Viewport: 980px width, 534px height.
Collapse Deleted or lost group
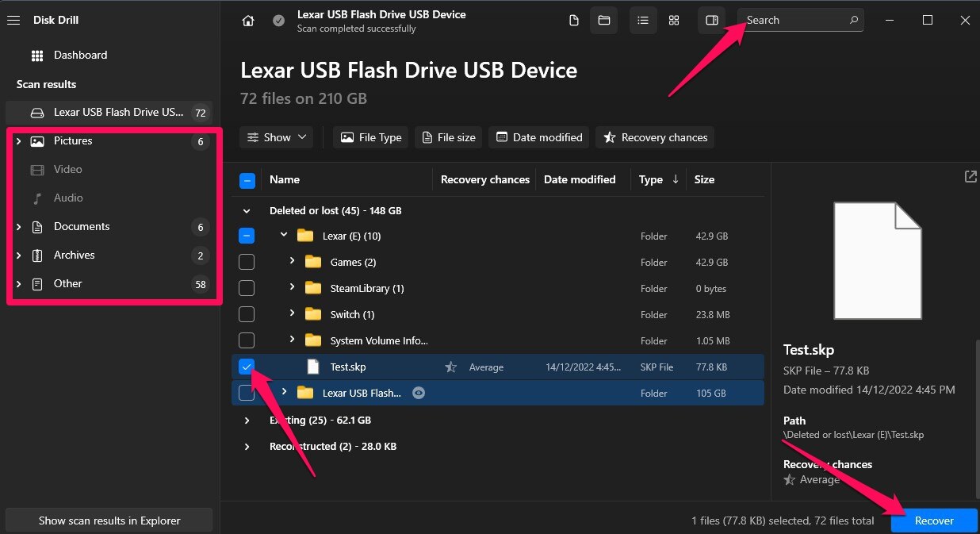247,211
